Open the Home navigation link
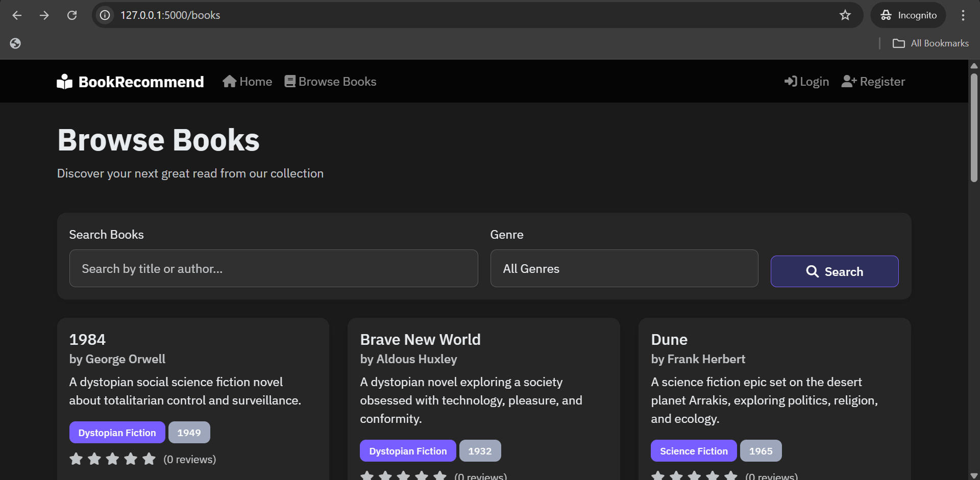This screenshot has width=980, height=480. pos(248,82)
